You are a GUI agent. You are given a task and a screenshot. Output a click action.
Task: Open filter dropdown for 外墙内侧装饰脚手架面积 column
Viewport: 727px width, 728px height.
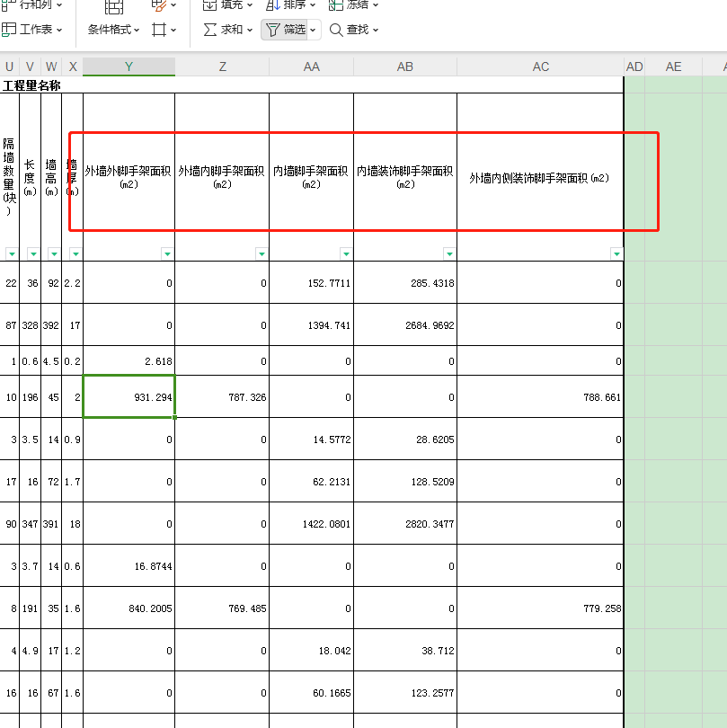tap(616, 254)
